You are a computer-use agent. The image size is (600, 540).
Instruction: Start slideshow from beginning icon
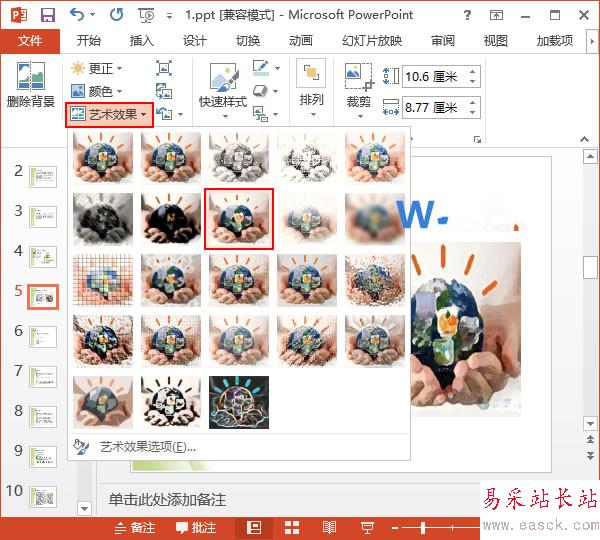(x=146, y=15)
